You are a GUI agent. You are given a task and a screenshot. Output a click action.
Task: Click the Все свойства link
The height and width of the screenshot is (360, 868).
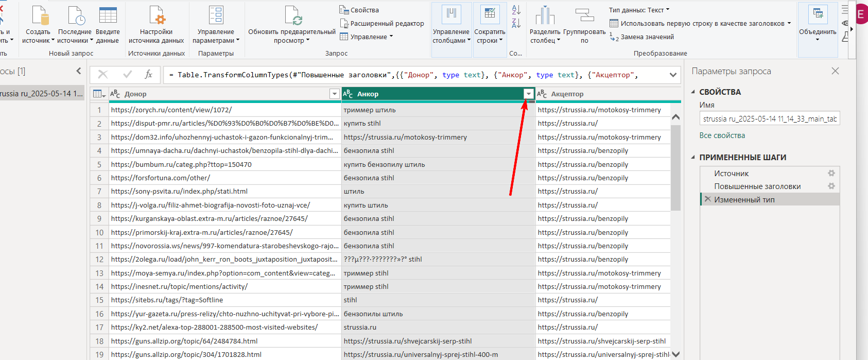click(722, 135)
